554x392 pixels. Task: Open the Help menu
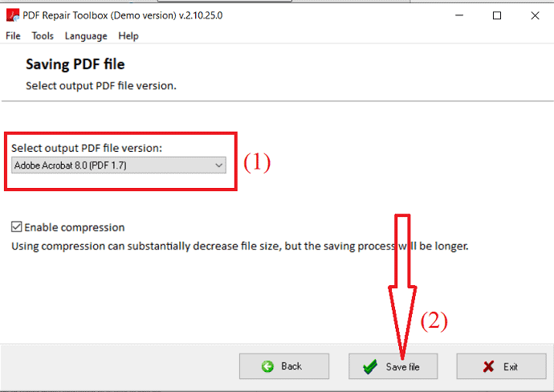[128, 35]
